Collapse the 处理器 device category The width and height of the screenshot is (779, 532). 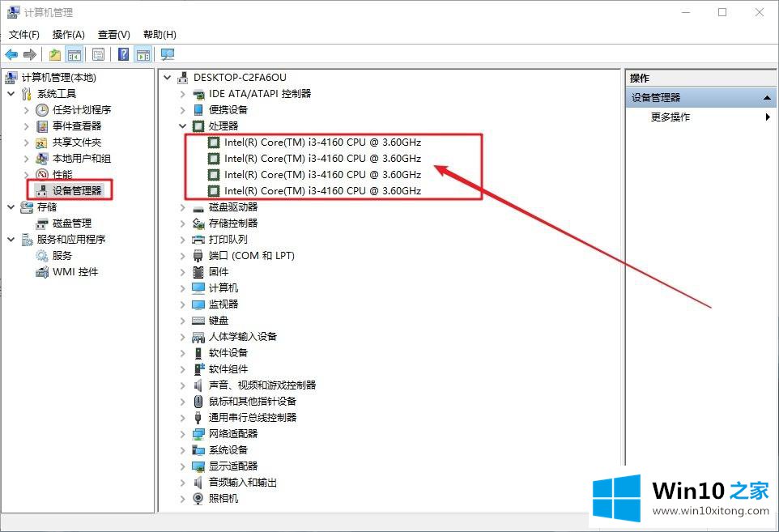pos(183,126)
